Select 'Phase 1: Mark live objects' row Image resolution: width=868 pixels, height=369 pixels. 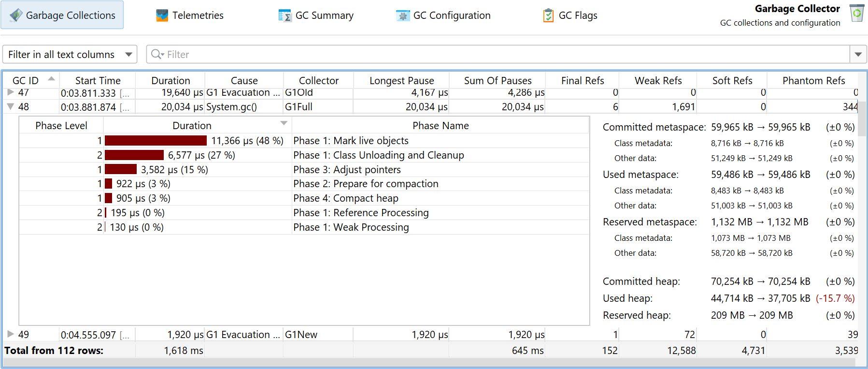tap(304, 141)
